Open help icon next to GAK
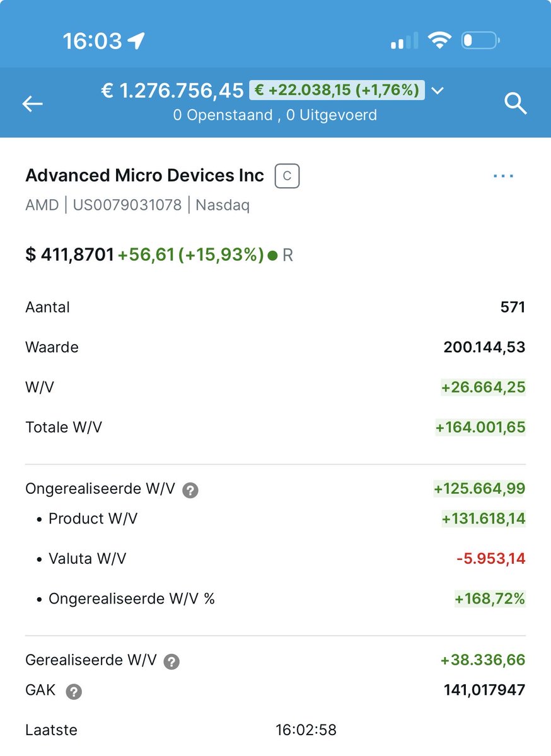The height and width of the screenshot is (756, 551). click(x=74, y=692)
